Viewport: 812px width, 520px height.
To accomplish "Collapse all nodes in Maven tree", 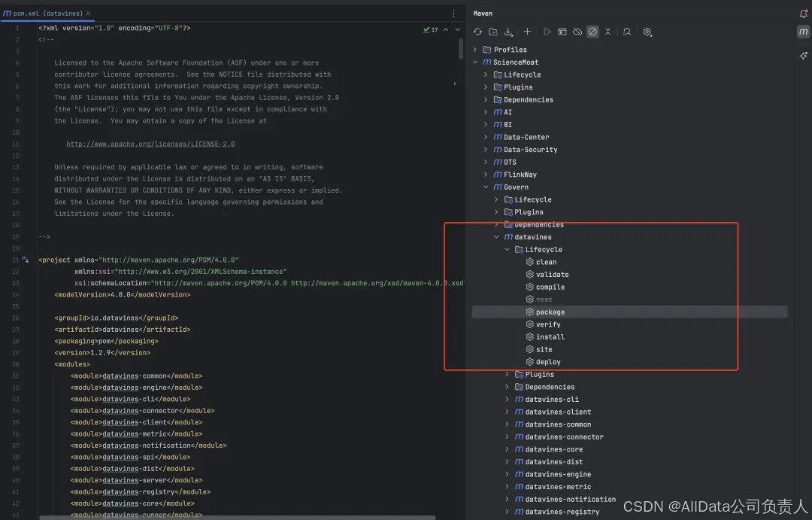I will click(608, 32).
